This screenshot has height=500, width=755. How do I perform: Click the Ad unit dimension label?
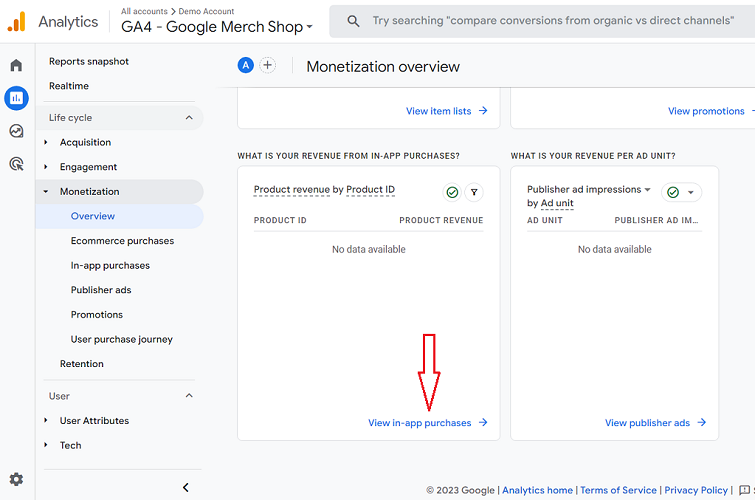tap(557, 203)
